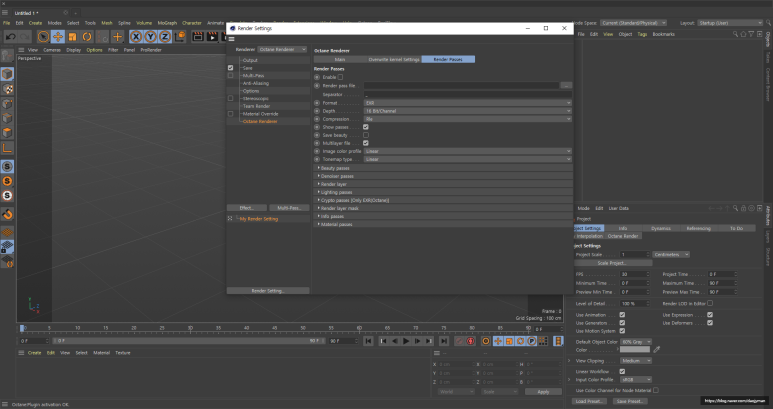Image resolution: width=773 pixels, height=409 pixels.
Task: Click the Render pass file browse button
Action: 566,85
